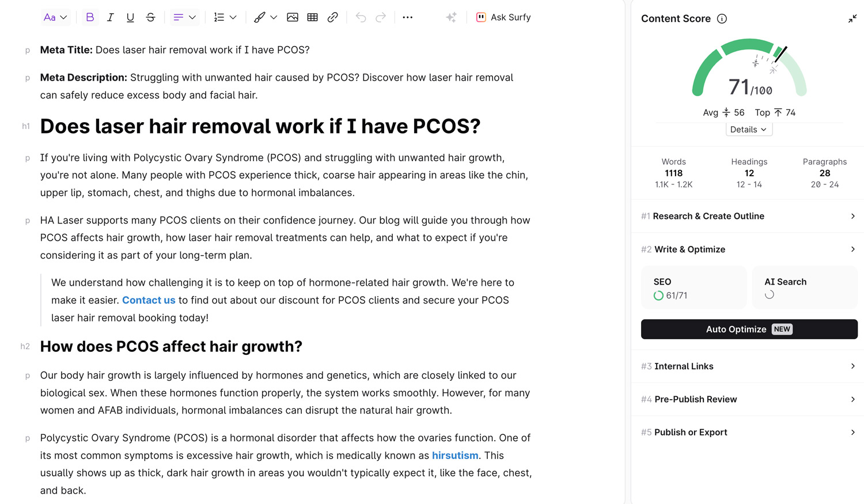Screen dimensions: 864x504
Task: Click the Meta Title line
Action: [x=175, y=50]
